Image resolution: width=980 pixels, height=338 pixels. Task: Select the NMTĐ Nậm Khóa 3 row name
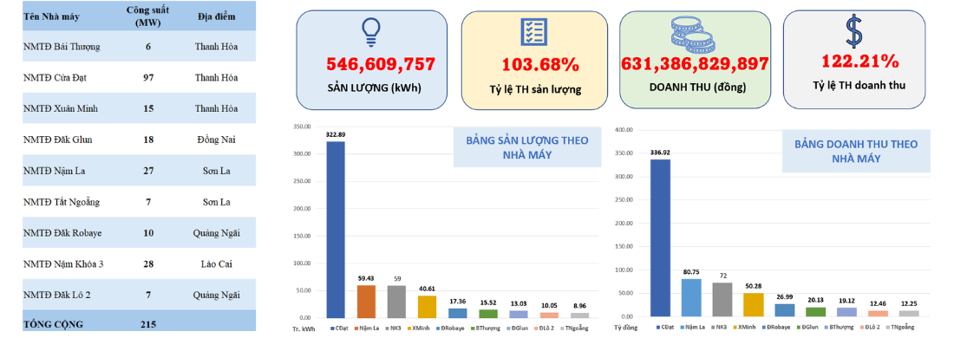pos(63,264)
